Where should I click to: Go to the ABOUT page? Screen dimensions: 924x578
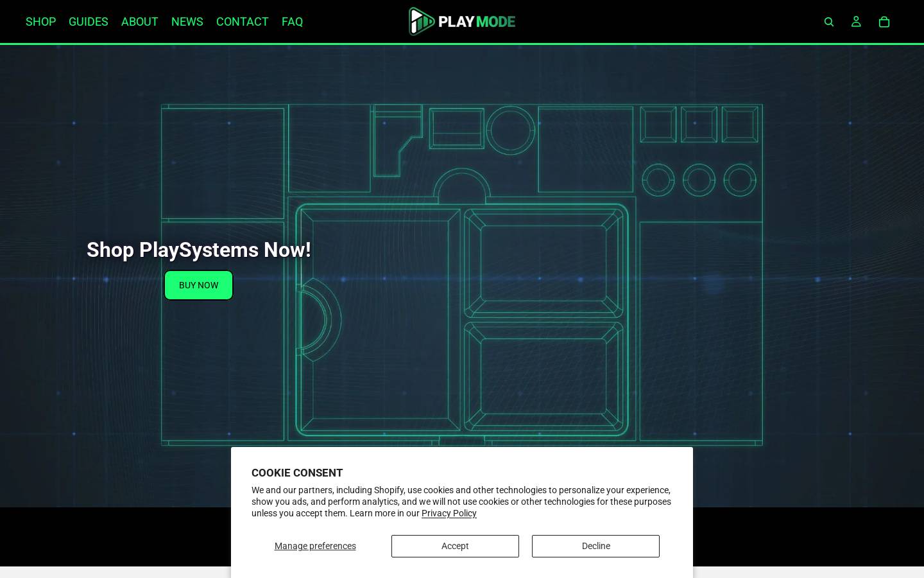[139, 22]
